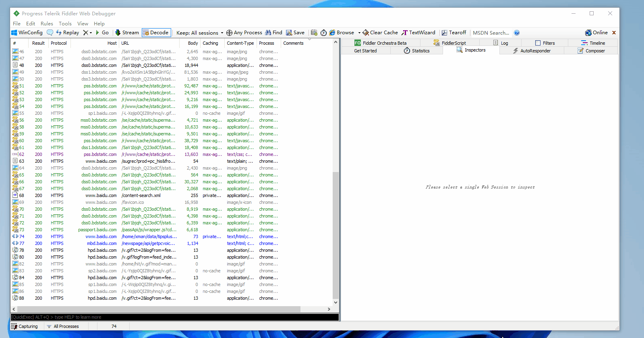This screenshot has width=644, height=338.
Task: Click the sessions list horizontal scrollbar
Action: pos(171,309)
